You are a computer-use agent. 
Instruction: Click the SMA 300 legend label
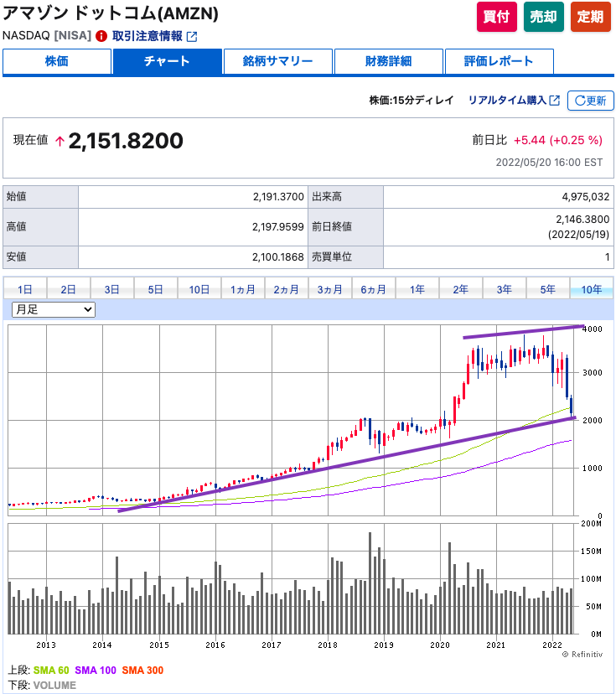pyautogui.click(x=143, y=670)
